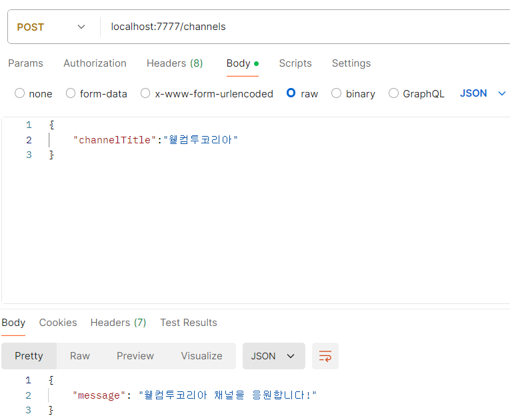Click the "message" key in response

[x=99, y=395]
